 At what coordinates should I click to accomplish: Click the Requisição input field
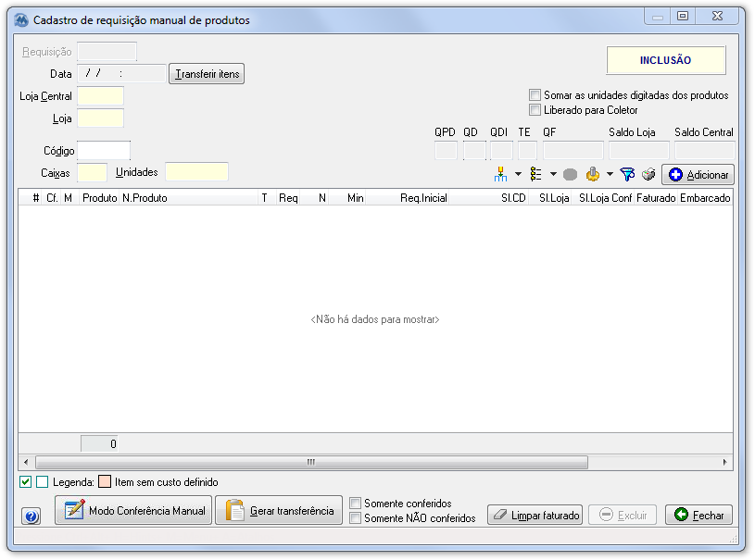pos(107,52)
